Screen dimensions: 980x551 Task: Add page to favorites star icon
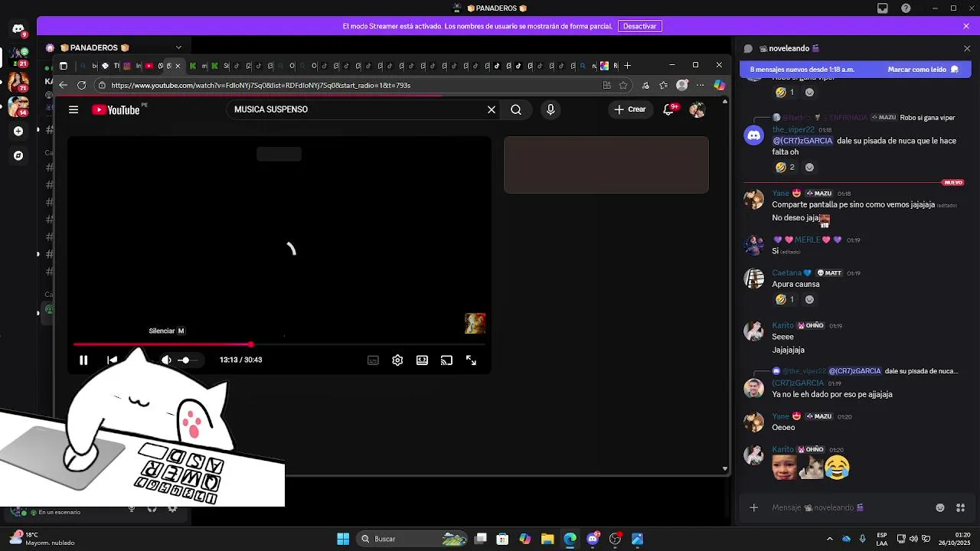point(623,85)
